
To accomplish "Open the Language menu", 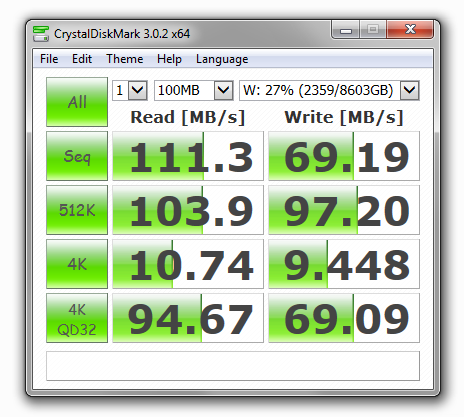I will [222, 59].
